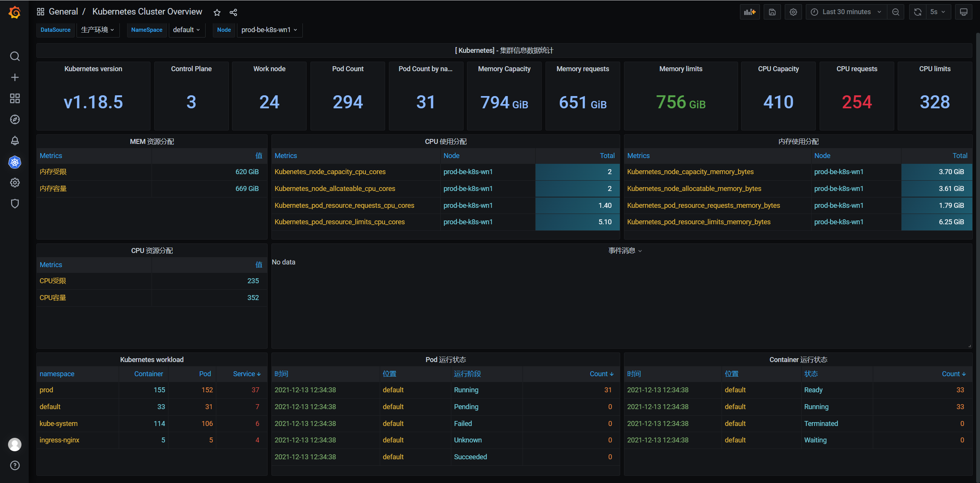Expand the NameSpace default dropdown

point(186,30)
